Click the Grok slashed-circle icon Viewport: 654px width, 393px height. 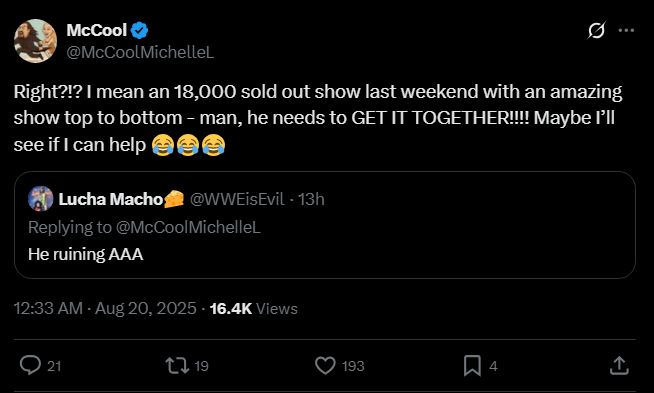pos(596,30)
